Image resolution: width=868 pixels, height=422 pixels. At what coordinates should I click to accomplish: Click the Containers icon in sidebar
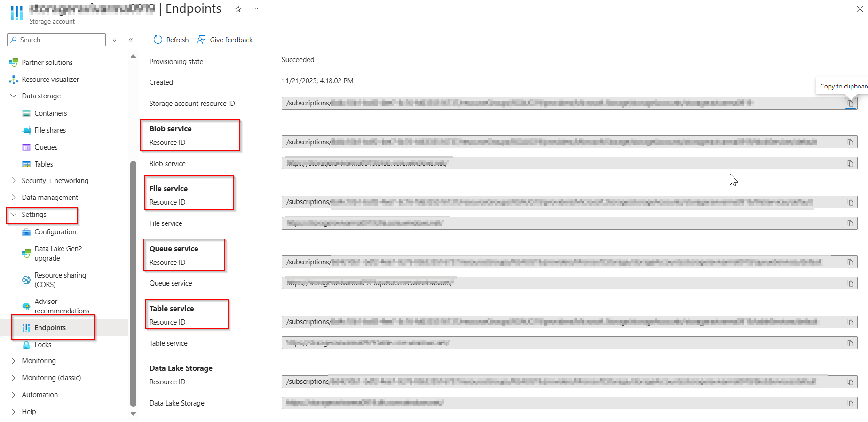pos(26,113)
